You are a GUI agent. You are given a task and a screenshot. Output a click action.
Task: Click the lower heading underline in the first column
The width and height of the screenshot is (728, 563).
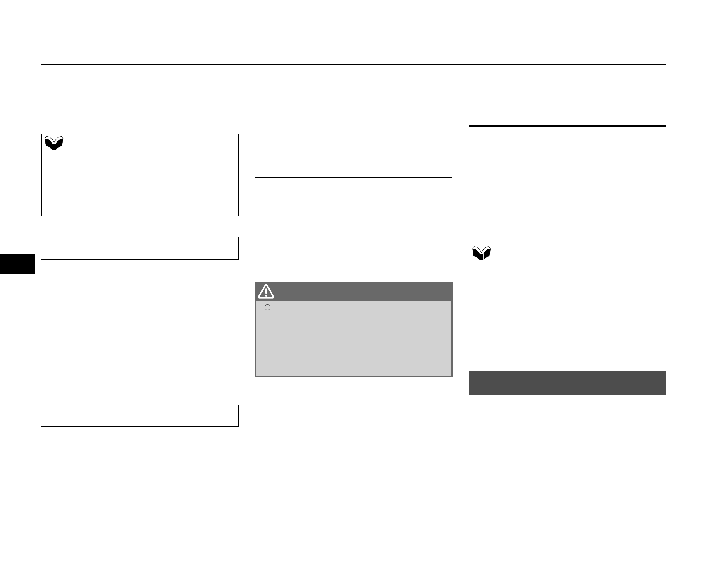(x=140, y=426)
